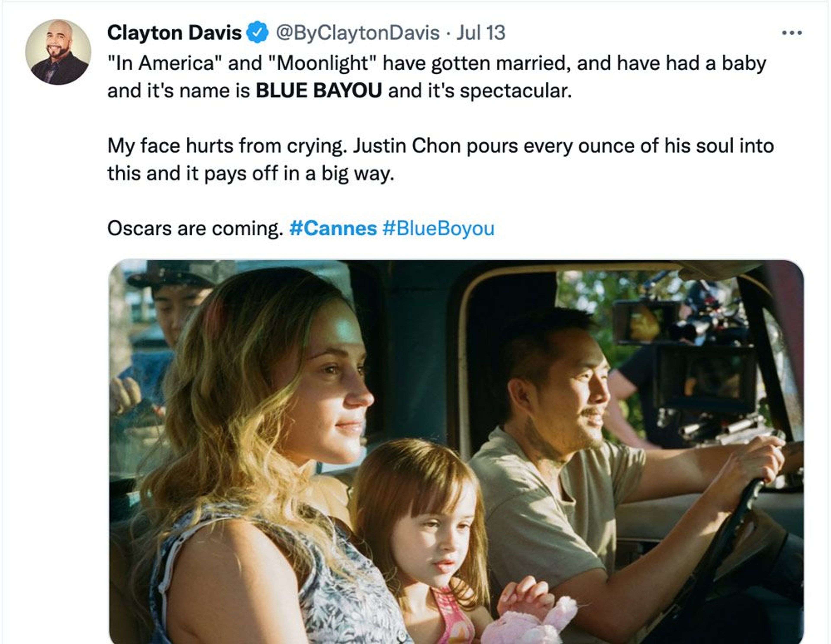Open the @ByClaytonDavis handle link
Screen dimensions: 831x644
[357, 33]
